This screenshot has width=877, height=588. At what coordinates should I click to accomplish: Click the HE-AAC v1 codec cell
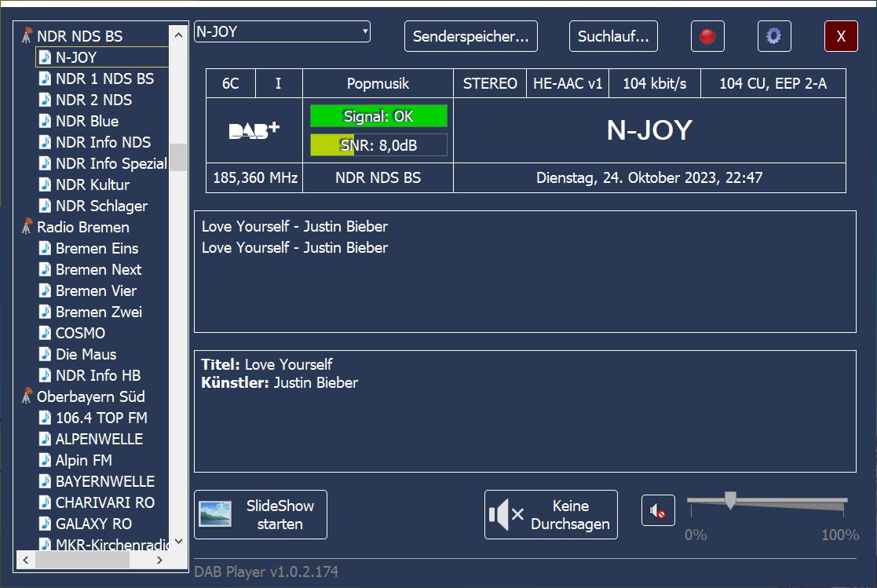click(568, 84)
